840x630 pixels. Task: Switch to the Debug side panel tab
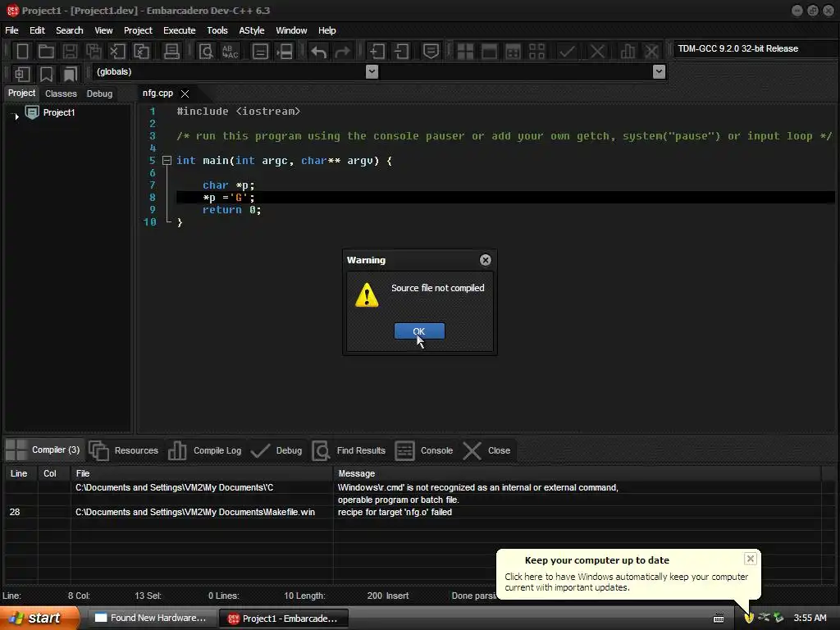point(99,94)
